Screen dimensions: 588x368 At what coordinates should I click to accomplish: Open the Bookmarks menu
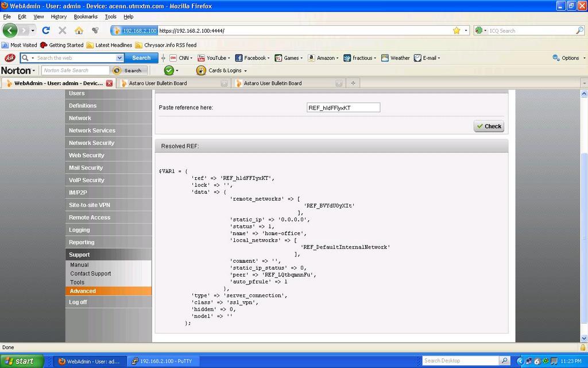pyautogui.click(x=86, y=17)
